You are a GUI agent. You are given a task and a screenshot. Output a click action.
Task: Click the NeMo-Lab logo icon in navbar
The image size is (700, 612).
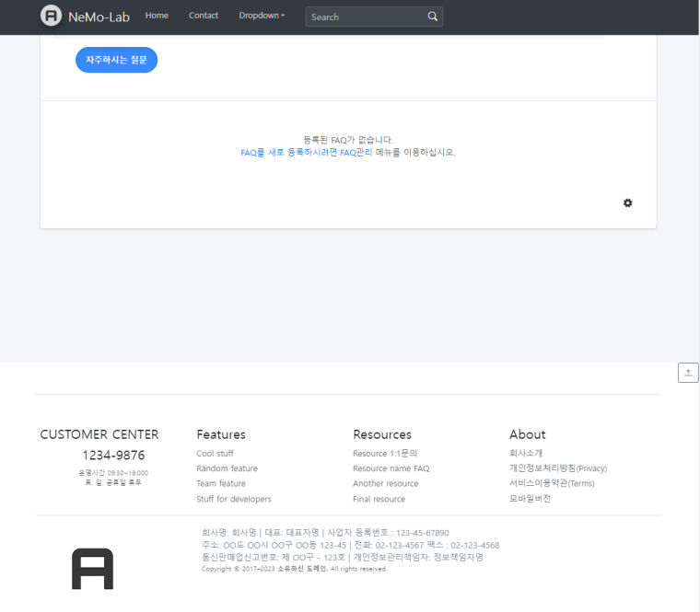(x=52, y=16)
